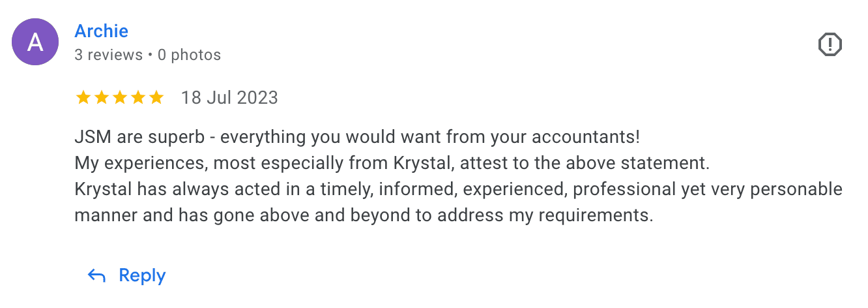Viewport: 868px width, 308px height.
Task: Click the fifth yellow rating star
Action: coord(156,98)
